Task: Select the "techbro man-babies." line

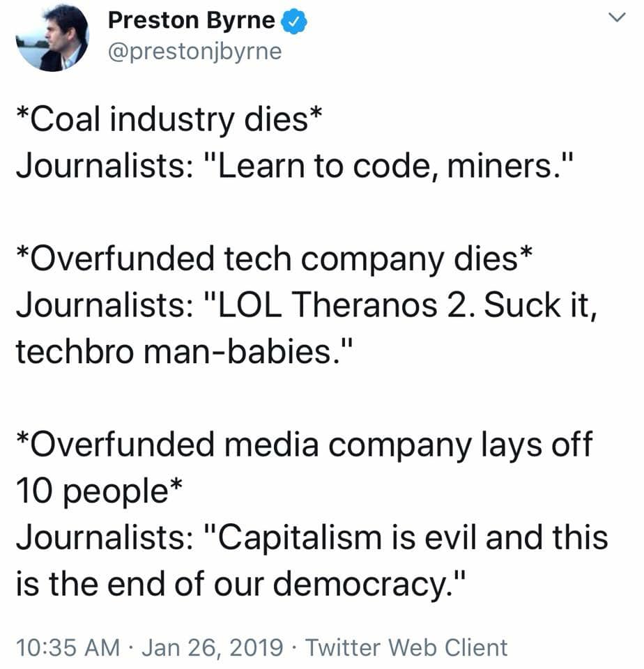Action: point(185,352)
